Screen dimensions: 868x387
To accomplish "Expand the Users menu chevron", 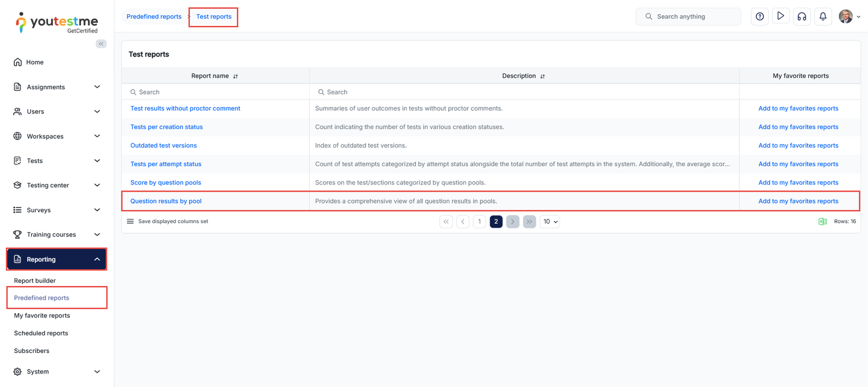I will pyautogui.click(x=97, y=111).
